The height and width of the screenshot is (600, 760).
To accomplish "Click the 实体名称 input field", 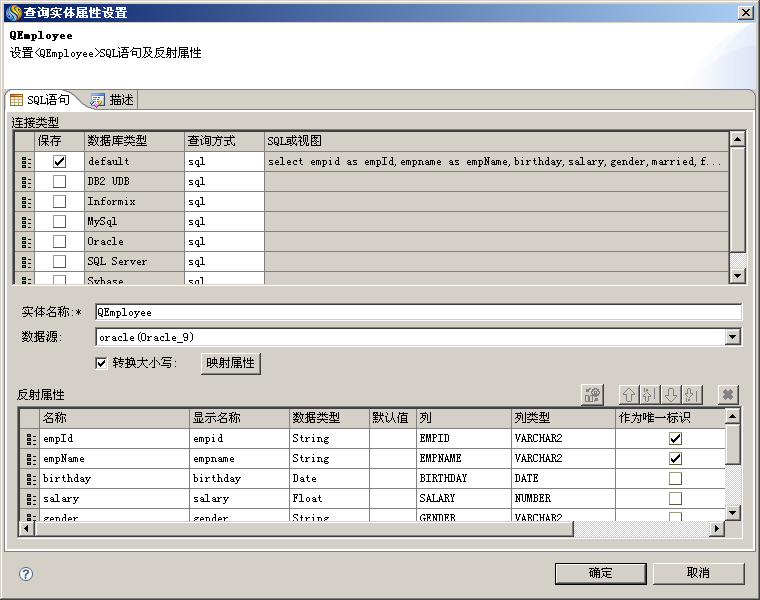I will click(418, 312).
